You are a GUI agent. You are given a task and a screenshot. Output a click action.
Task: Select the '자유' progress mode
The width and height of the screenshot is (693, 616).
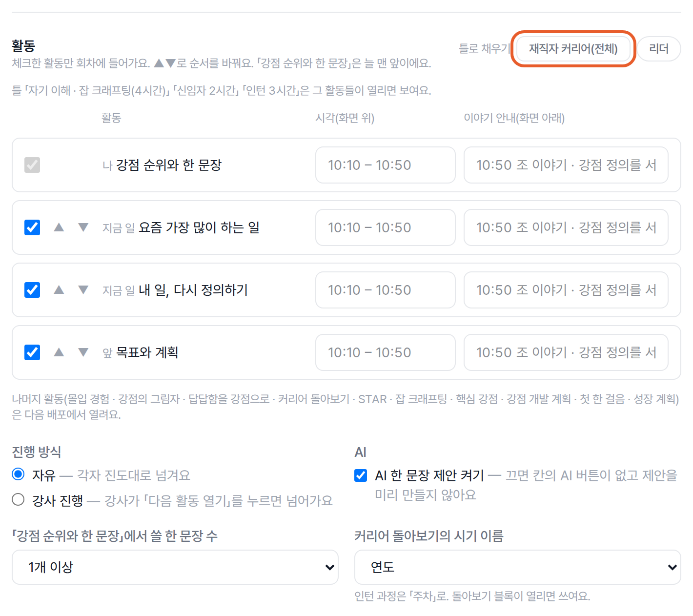point(18,474)
